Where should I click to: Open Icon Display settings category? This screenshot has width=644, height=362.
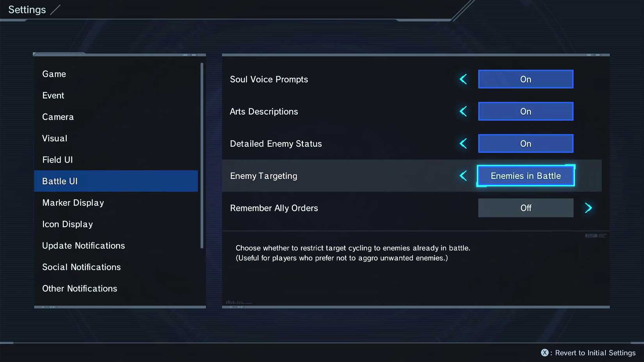click(x=68, y=224)
